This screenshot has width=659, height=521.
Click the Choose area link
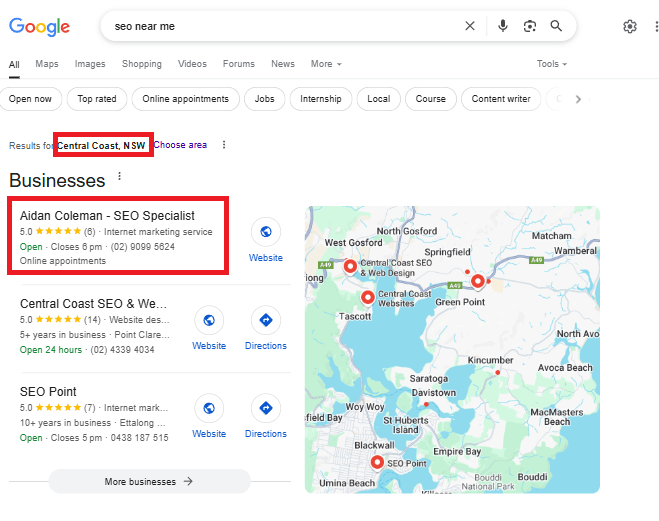(x=180, y=145)
